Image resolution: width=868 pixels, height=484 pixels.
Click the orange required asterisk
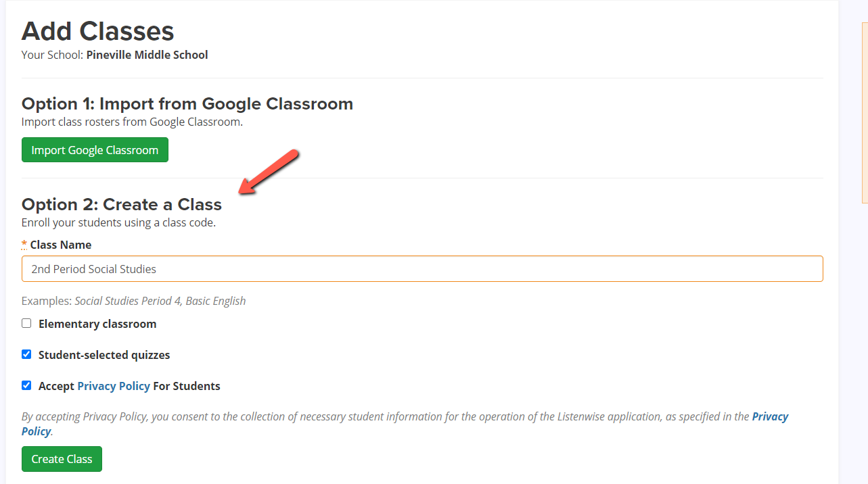point(24,244)
